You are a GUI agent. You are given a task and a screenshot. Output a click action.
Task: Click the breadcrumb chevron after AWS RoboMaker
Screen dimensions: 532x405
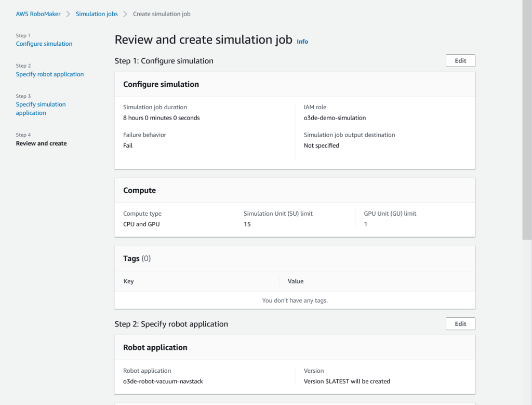coord(68,14)
